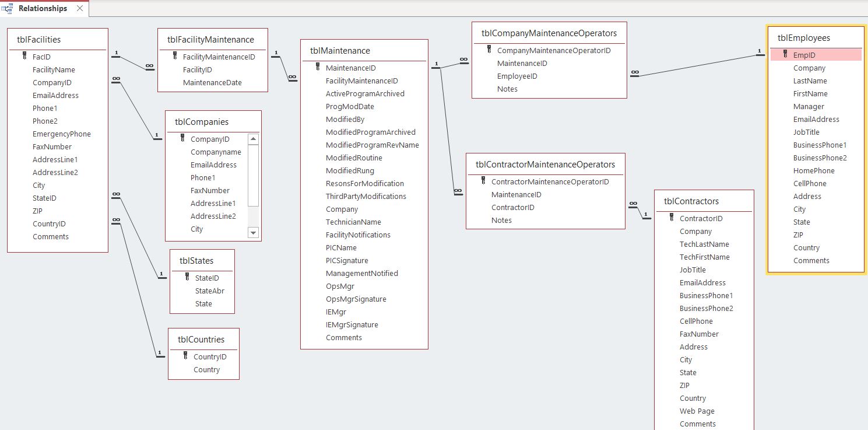Select the ActiveProgramArchived field
868x430 pixels.
[x=365, y=93]
